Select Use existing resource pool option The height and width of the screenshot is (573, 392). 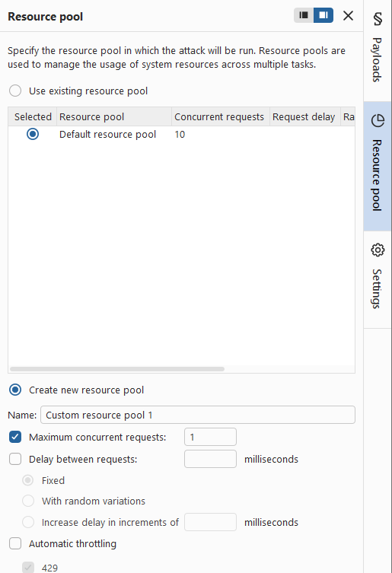pyautogui.click(x=15, y=91)
